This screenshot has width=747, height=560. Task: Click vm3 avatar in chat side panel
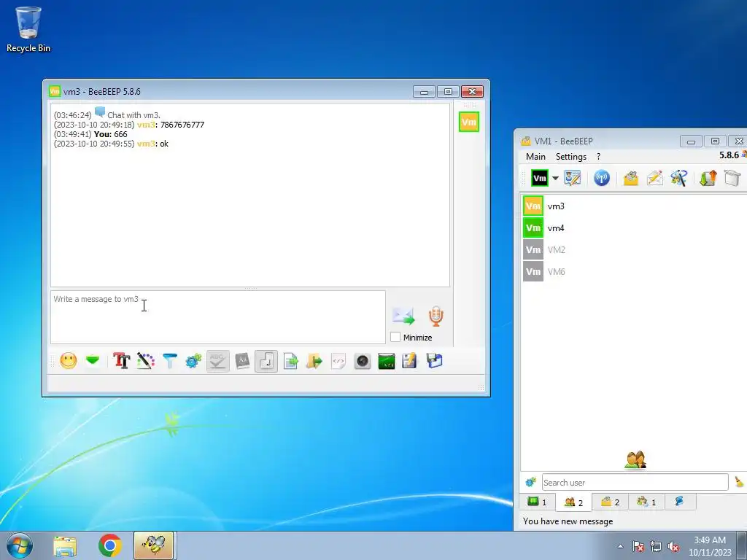point(469,122)
